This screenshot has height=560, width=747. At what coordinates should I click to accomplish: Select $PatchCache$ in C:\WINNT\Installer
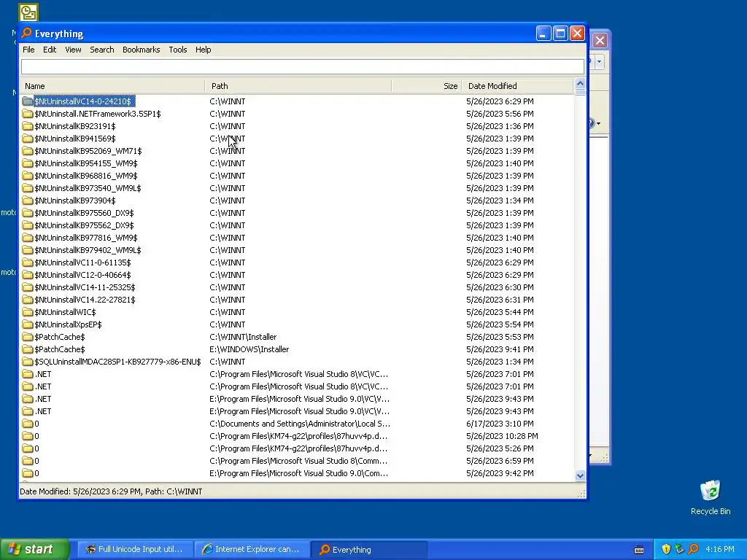click(60, 337)
